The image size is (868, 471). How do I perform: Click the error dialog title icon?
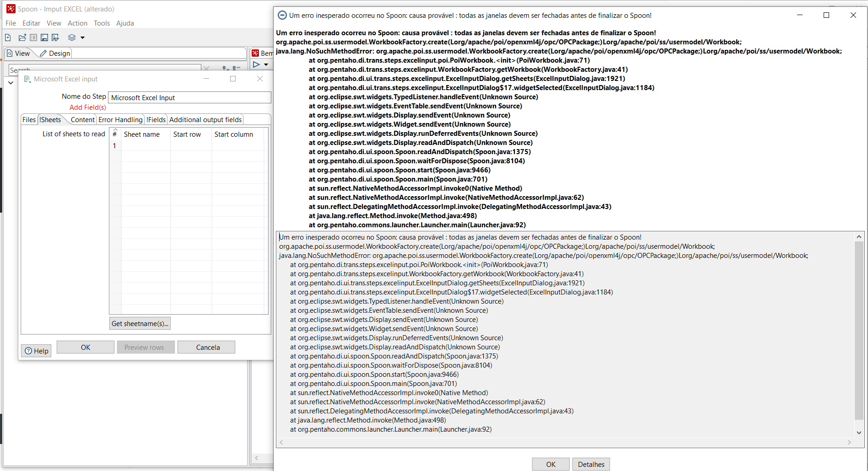click(282, 15)
